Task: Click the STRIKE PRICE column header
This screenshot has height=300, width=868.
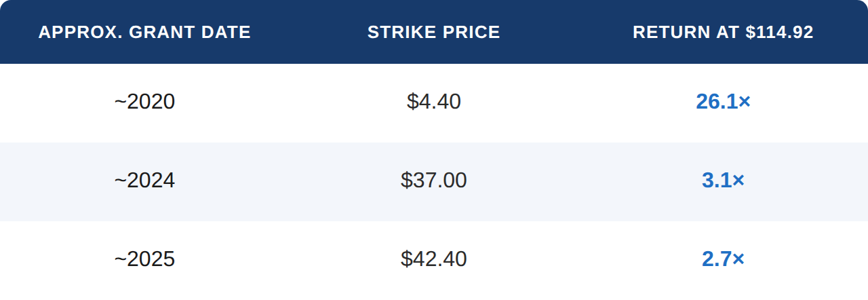Action: click(434, 32)
